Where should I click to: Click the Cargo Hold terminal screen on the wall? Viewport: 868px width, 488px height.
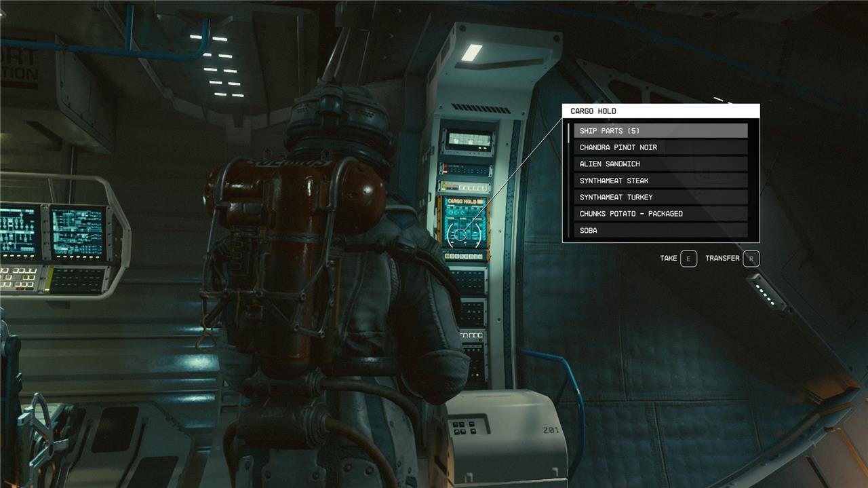(x=465, y=222)
